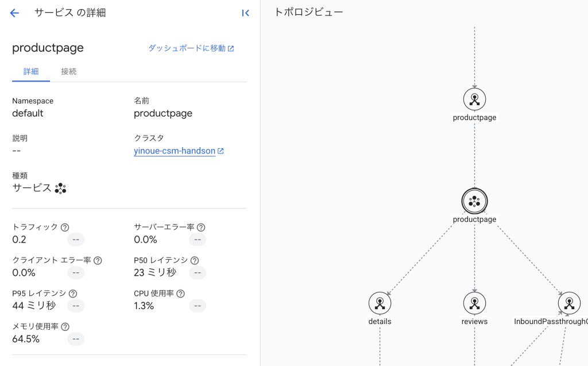Select the 詳細 tab
588x366 pixels.
[31, 71]
